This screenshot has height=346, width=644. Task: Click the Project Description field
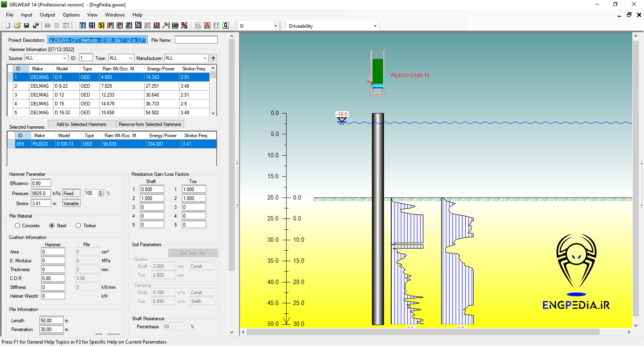click(x=97, y=40)
